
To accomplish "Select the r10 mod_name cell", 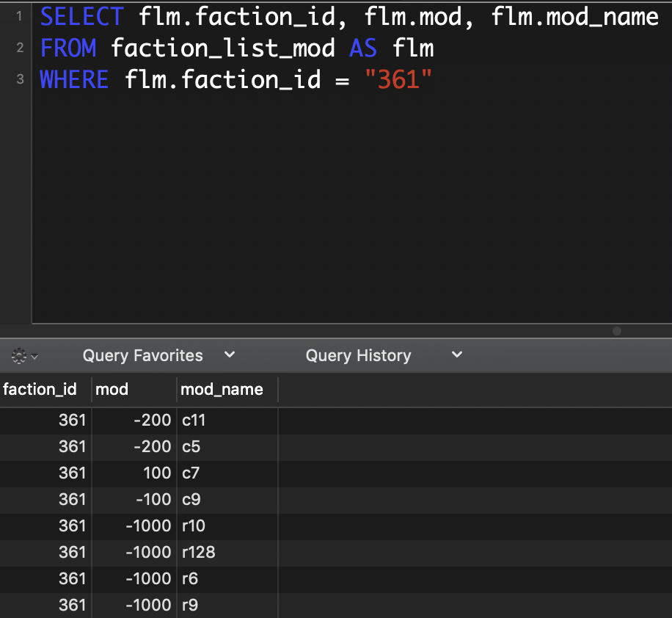I will (x=194, y=526).
